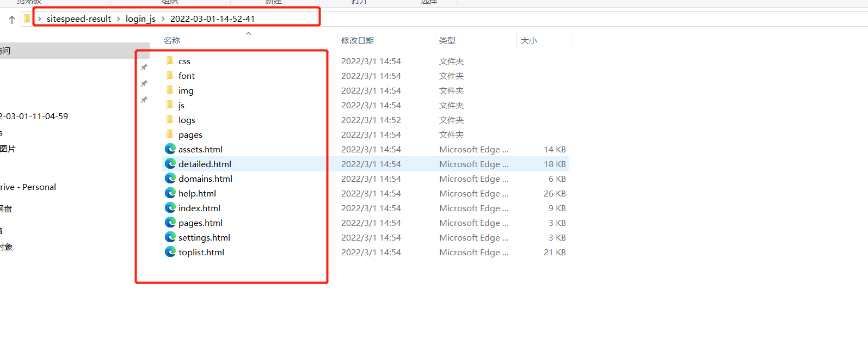
Task: Click the Edge icon of settings.html
Action: (x=170, y=237)
